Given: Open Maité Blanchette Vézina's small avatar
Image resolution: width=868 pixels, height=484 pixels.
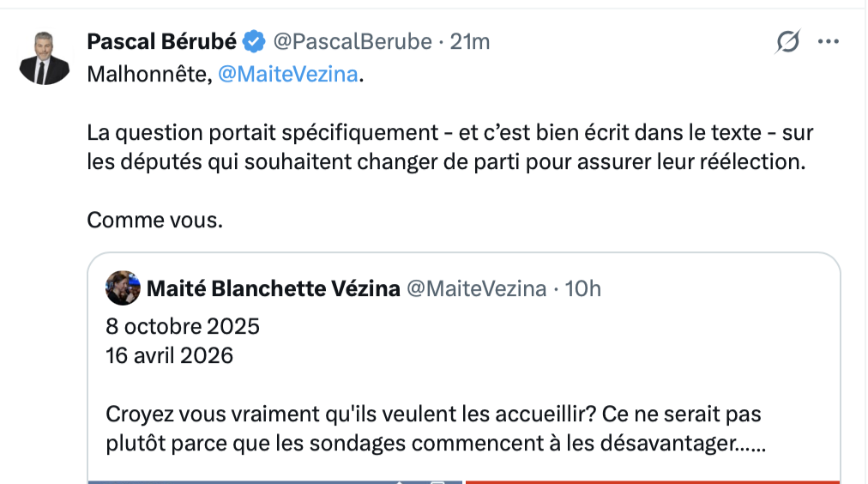Looking at the screenshot, I should coord(123,288).
